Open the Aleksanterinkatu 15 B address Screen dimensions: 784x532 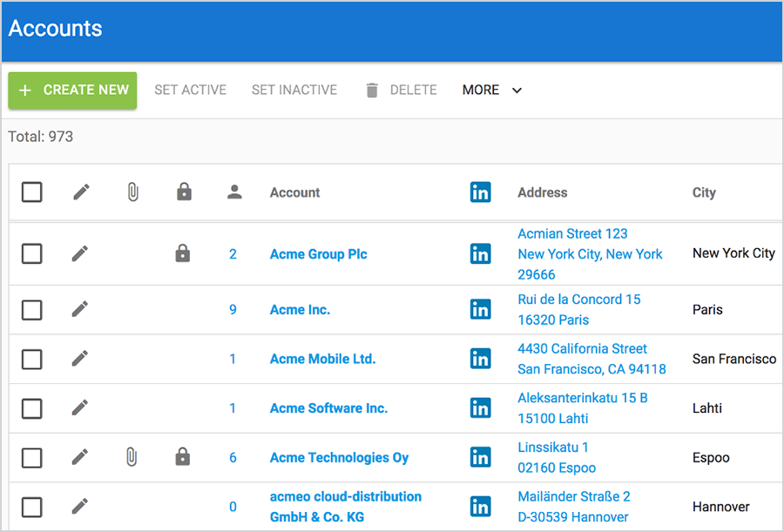tap(583, 408)
